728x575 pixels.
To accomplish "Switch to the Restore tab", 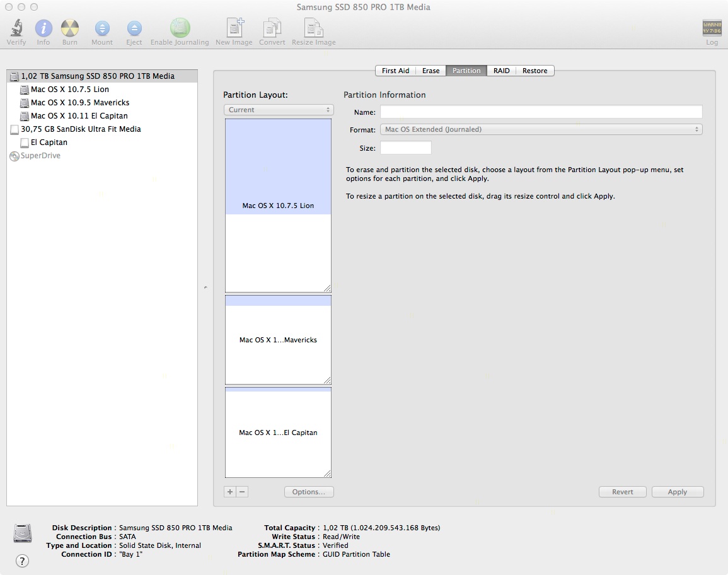I will click(x=535, y=71).
